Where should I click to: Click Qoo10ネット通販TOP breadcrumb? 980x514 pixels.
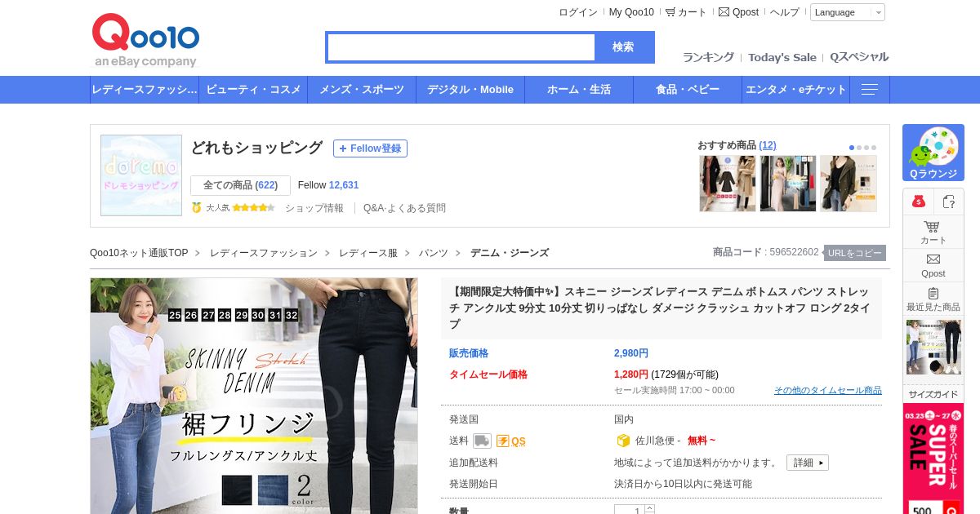click(139, 253)
